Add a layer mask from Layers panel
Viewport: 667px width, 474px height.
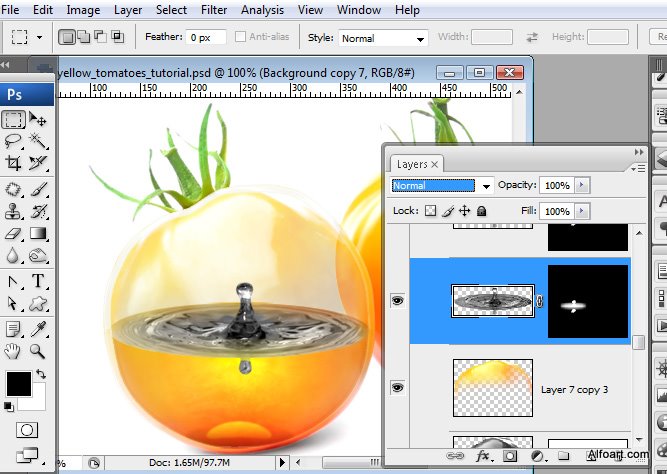tap(509, 456)
